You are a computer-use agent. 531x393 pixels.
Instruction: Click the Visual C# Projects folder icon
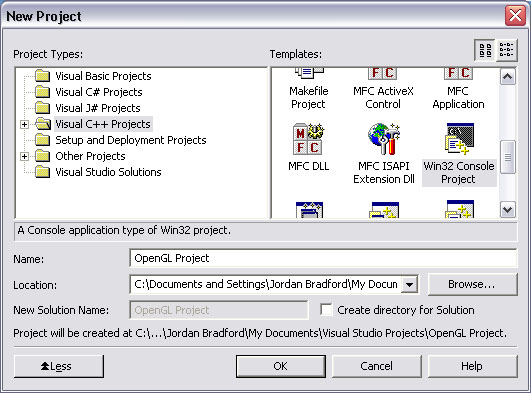click(x=43, y=92)
